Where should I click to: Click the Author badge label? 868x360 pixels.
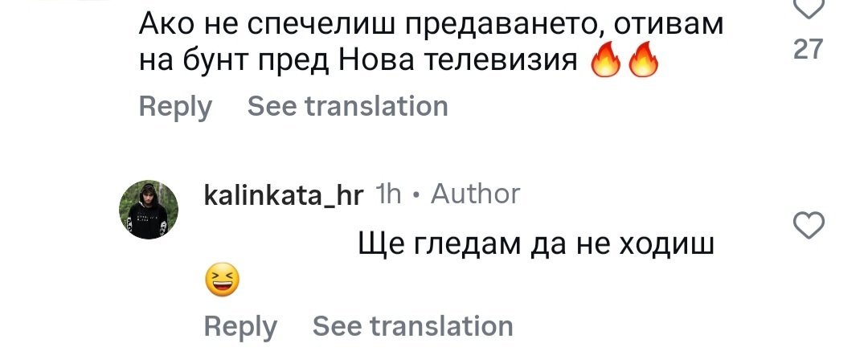tap(476, 194)
